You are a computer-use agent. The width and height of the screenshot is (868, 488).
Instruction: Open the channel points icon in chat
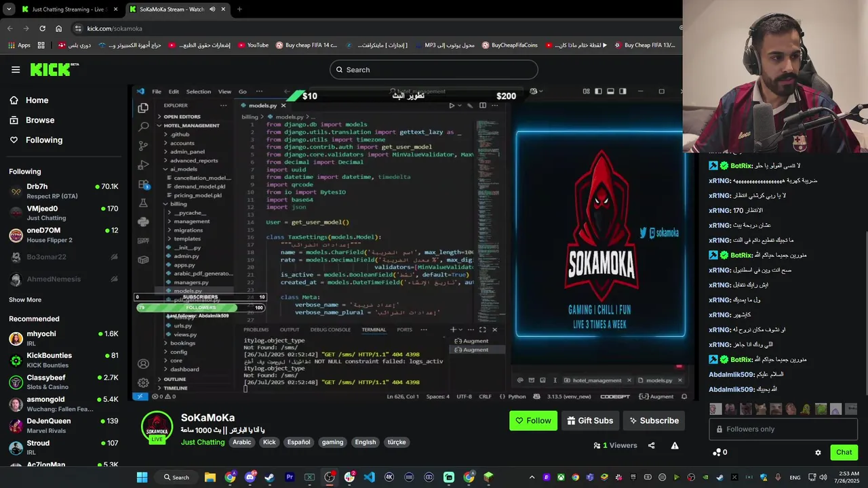pos(717,452)
